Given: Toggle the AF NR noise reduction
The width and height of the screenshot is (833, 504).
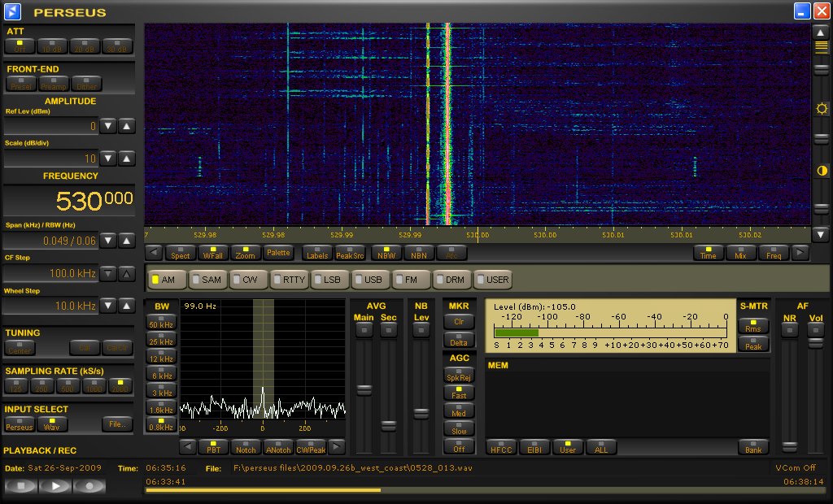Looking at the screenshot, I should point(789,330).
